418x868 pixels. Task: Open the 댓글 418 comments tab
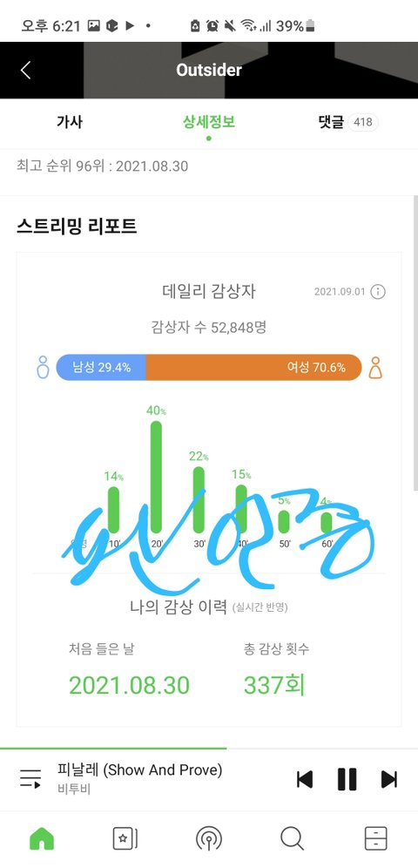[x=348, y=122]
